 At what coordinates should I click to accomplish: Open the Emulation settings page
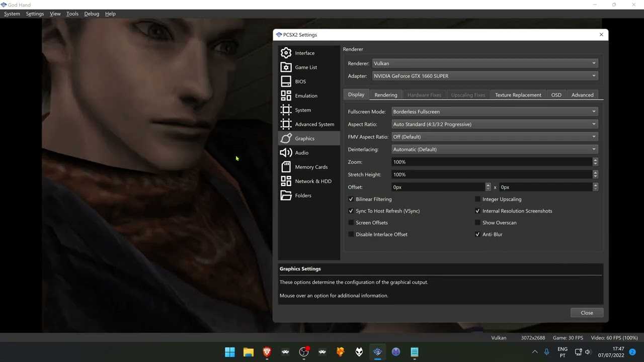pyautogui.click(x=309, y=96)
